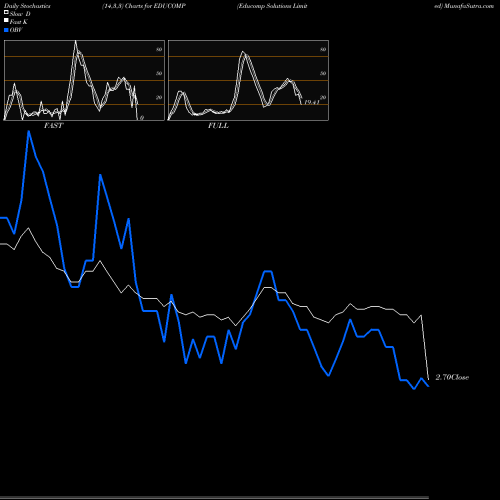Click the '50' level label in FAST chart
500x500 pixels.
[x=159, y=73]
